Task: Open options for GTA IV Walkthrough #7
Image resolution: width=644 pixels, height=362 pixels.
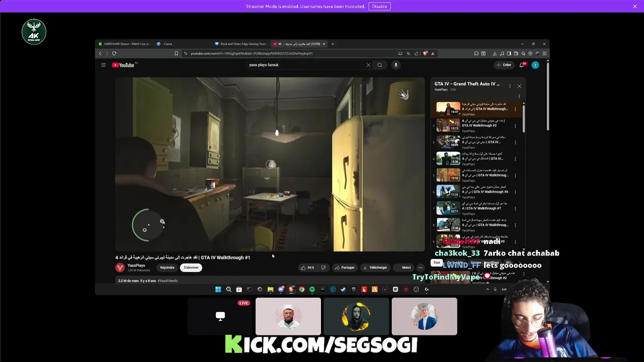Action: point(515,208)
